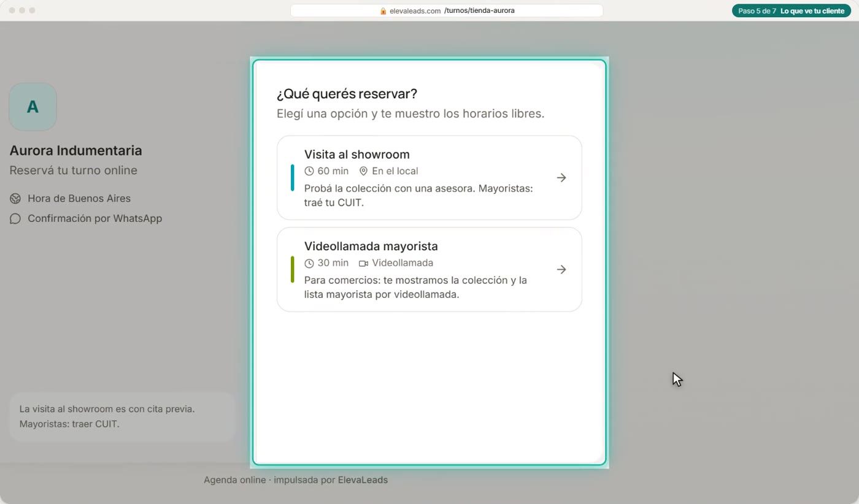859x504 pixels.
Task: Click the globe icon for Hora de Buenos Aires
Action: 15,199
